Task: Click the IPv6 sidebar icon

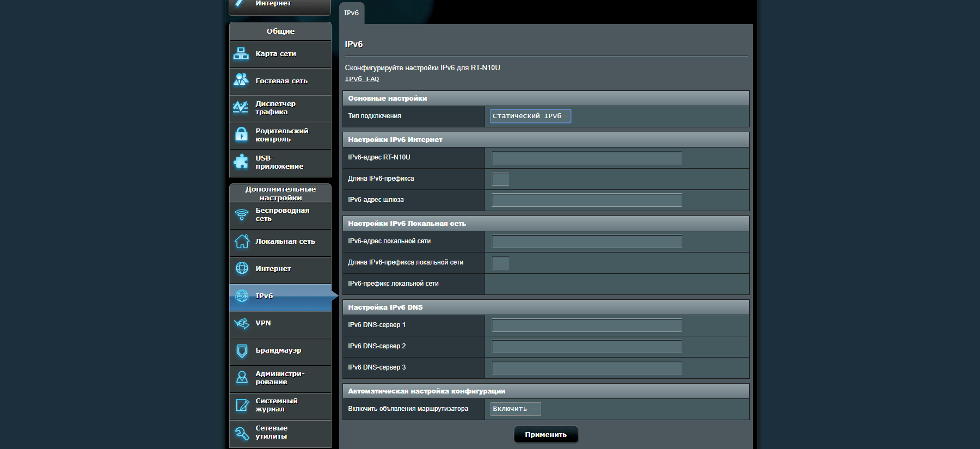Action: [x=242, y=296]
